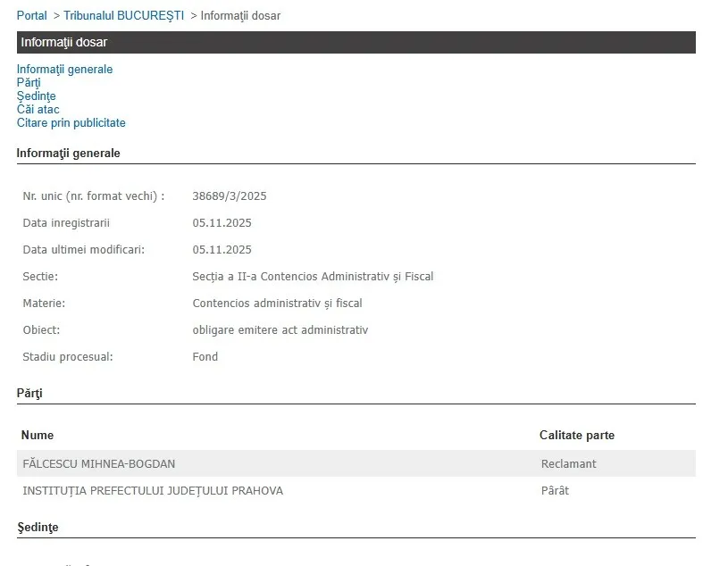Click the Pârât cell in parties table
The width and height of the screenshot is (728, 566).
[x=555, y=491]
